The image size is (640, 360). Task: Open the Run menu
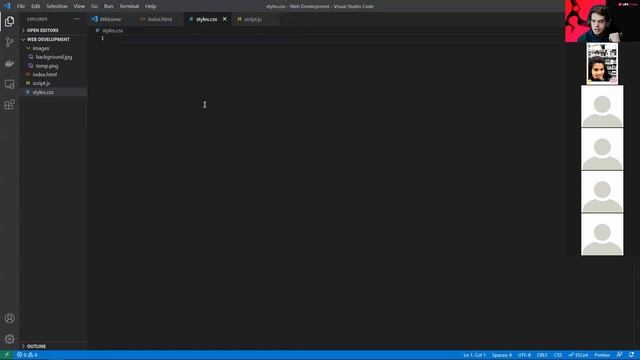109,6
